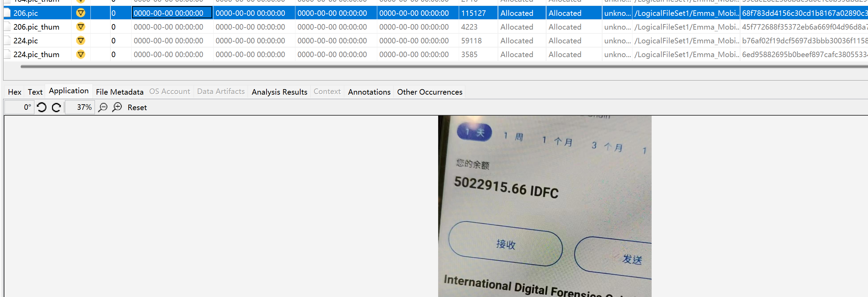The image size is (868, 297).
Task: Click size value 3585
Action: [x=469, y=54]
